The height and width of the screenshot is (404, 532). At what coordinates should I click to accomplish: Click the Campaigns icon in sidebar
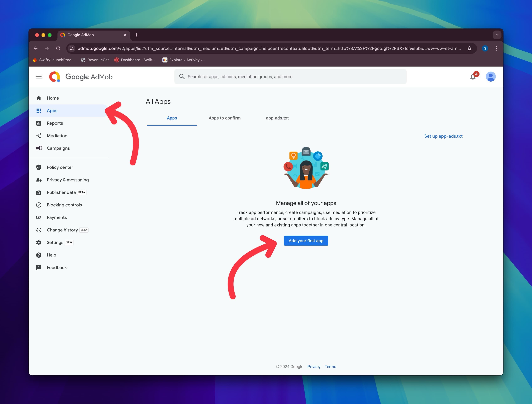[39, 148]
